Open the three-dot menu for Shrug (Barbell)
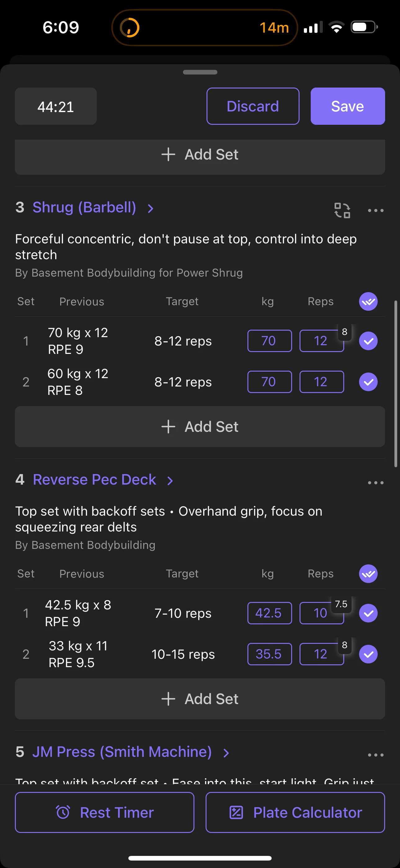400x868 pixels. [376, 210]
